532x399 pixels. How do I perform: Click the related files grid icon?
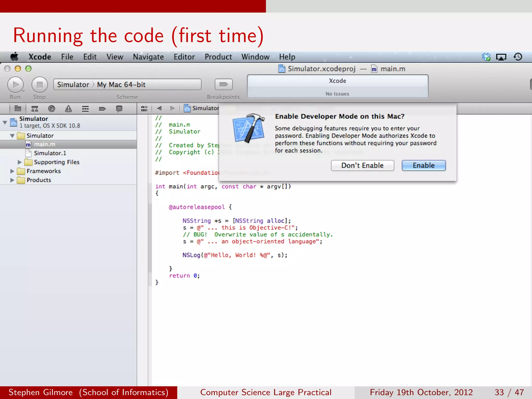click(144, 109)
